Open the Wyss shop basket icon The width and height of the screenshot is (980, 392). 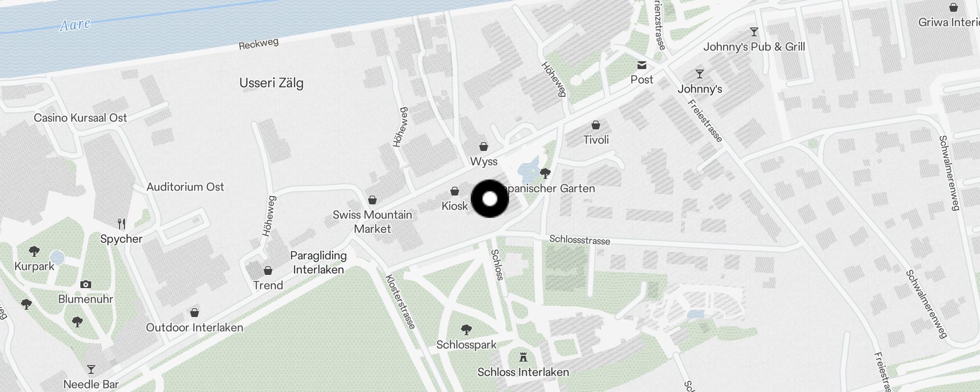(484, 147)
